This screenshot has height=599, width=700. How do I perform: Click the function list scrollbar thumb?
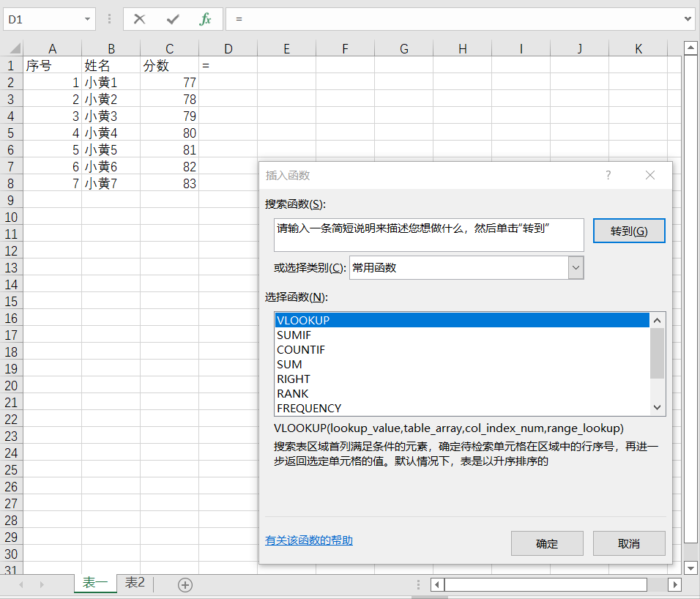coord(657,353)
